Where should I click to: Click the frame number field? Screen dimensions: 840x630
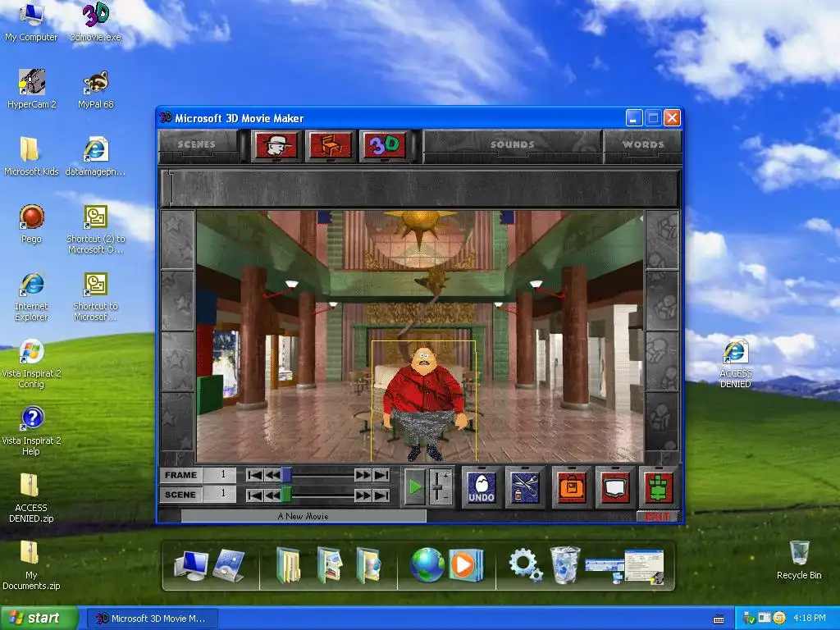pyautogui.click(x=219, y=475)
